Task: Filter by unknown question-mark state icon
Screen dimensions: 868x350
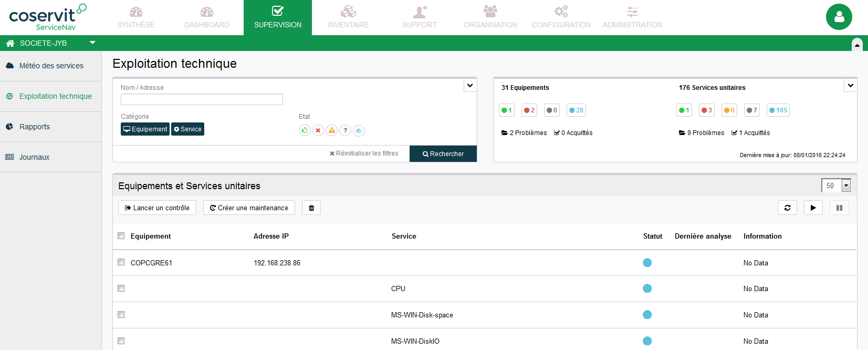Action: pyautogui.click(x=346, y=130)
